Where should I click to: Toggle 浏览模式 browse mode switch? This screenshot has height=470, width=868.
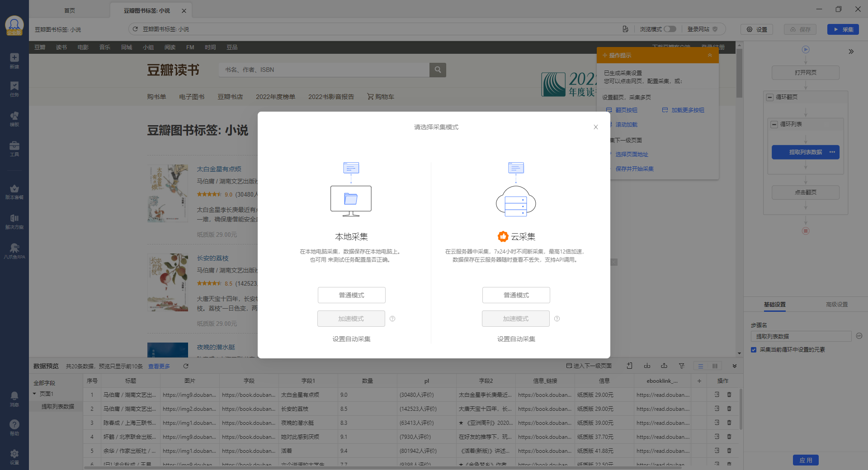[671, 28]
